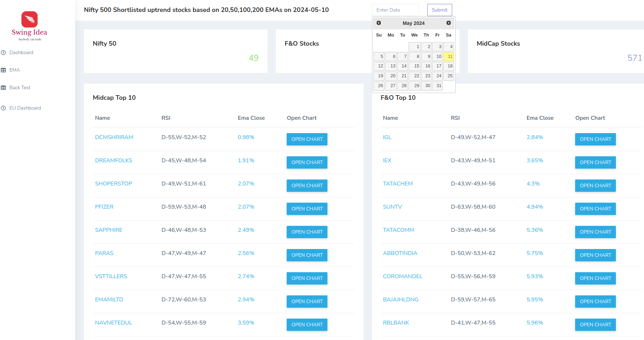The width and height of the screenshot is (644, 340).
Task: Open chart for TATACHEM
Action: [x=596, y=185]
